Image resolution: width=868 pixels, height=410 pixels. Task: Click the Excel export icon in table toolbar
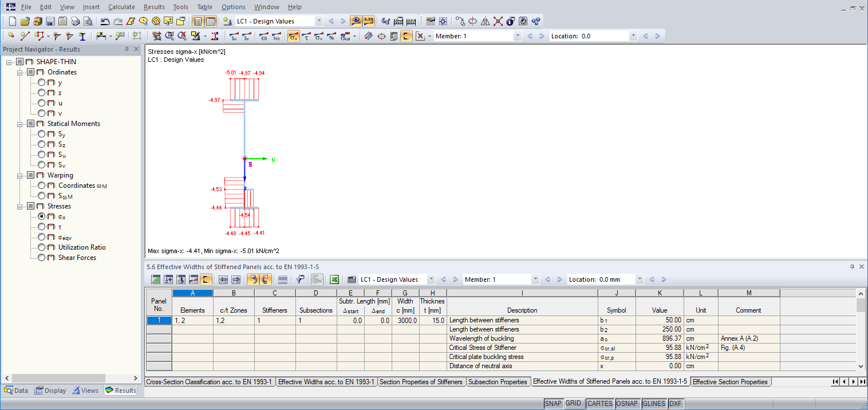334,279
